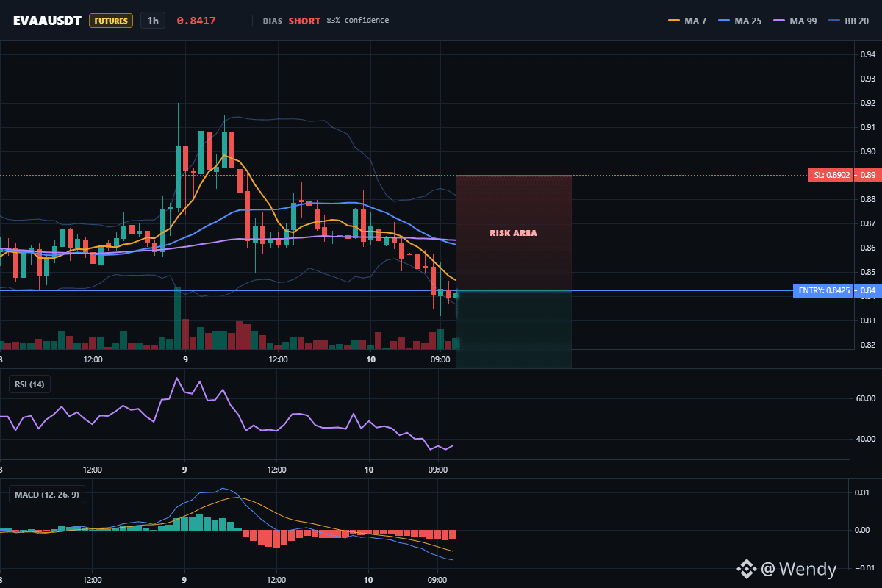Click the 0.92 price axis label
The width and height of the screenshot is (882, 588).
pyautogui.click(x=867, y=103)
